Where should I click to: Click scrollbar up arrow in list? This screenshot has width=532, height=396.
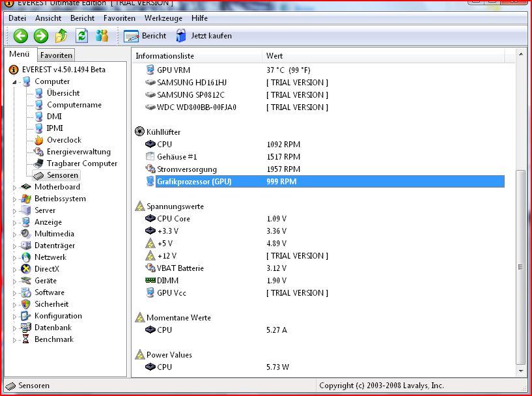click(521, 54)
